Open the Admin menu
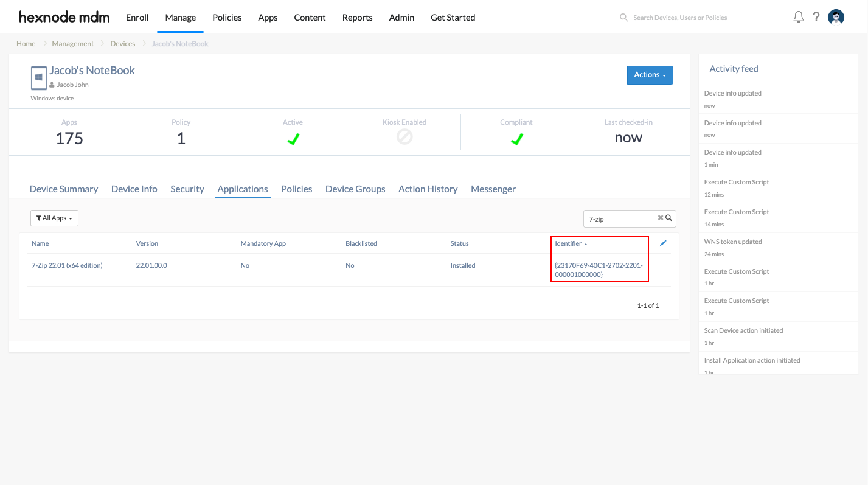 click(401, 18)
